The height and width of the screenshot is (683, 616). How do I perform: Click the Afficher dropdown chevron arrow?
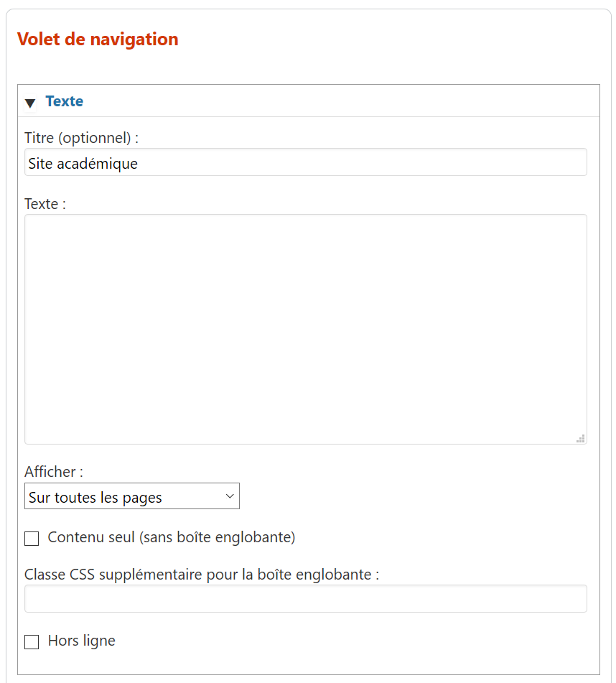pos(230,496)
